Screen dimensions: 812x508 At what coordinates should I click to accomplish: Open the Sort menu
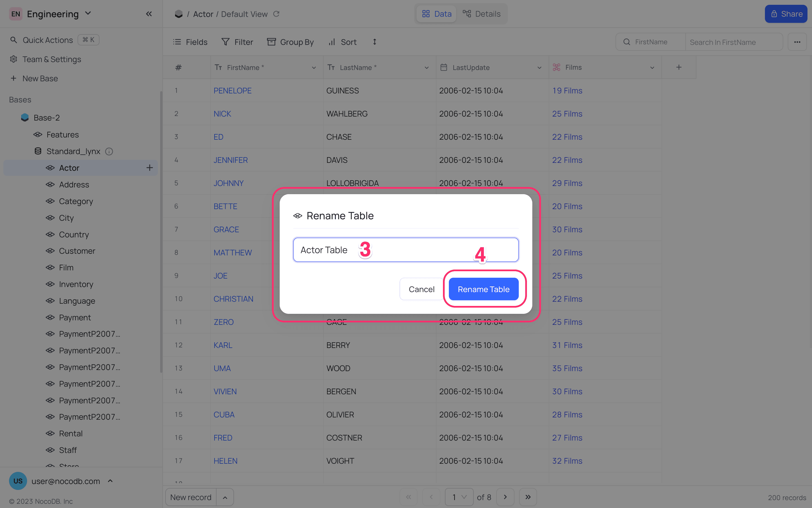342,42
